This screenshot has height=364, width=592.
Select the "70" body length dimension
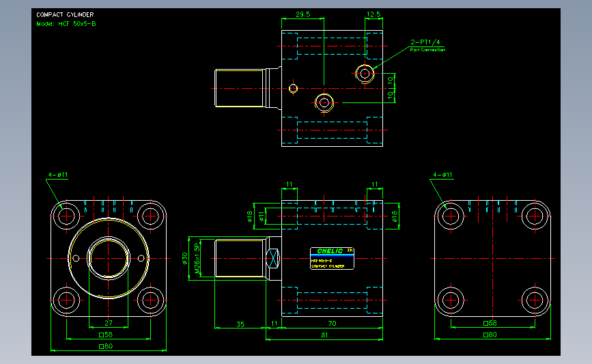333,323
